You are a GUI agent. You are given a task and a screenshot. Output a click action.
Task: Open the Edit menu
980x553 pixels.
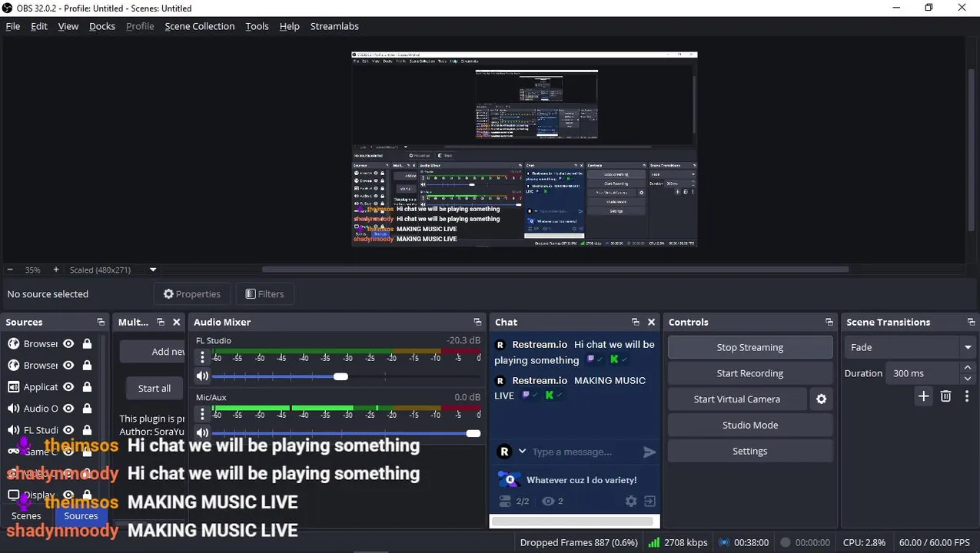coord(39,26)
